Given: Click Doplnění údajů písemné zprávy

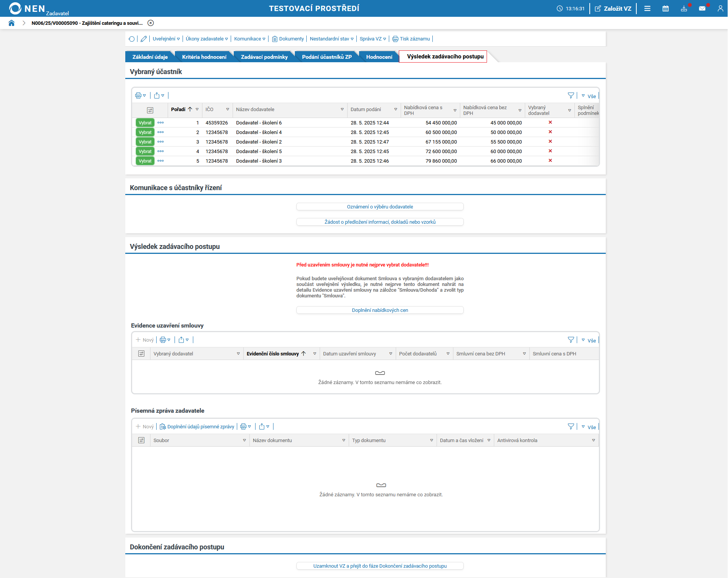Looking at the screenshot, I should 197,427.
